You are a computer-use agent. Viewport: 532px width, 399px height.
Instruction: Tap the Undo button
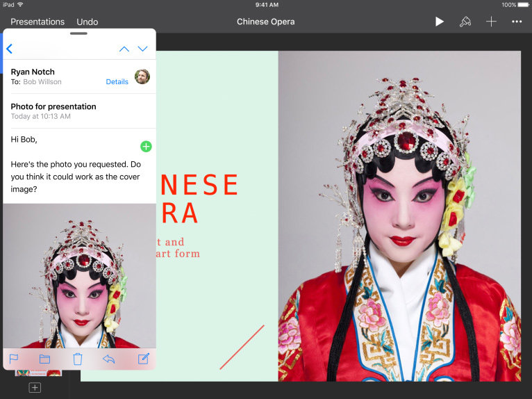pyautogui.click(x=87, y=22)
